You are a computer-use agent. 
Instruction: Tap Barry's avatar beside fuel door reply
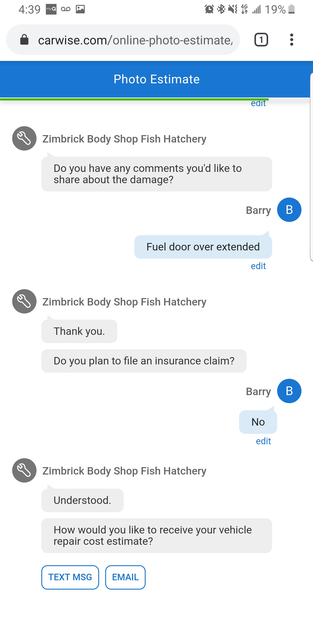289,210
